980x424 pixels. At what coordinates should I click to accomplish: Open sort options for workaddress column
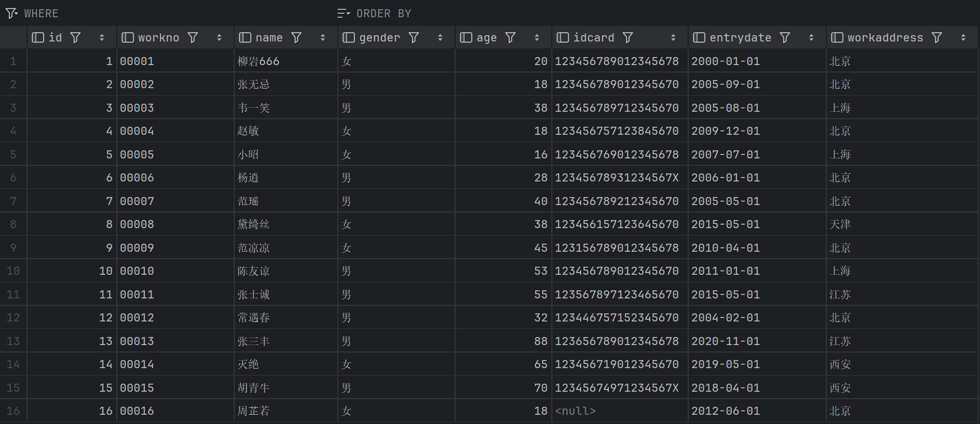tap(963, 37)
